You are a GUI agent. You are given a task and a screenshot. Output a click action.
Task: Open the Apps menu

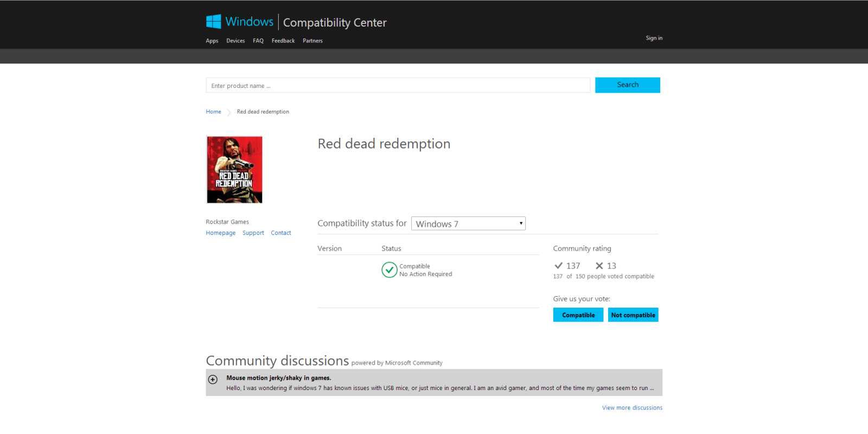(212, 41)
